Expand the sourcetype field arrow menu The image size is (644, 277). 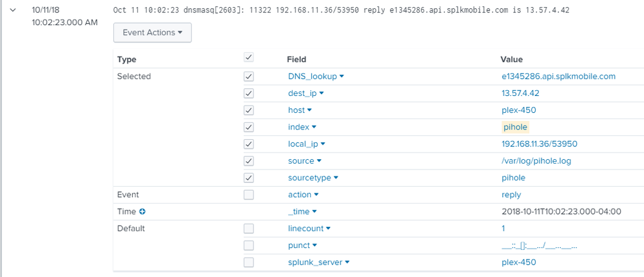tap(336, 178)
